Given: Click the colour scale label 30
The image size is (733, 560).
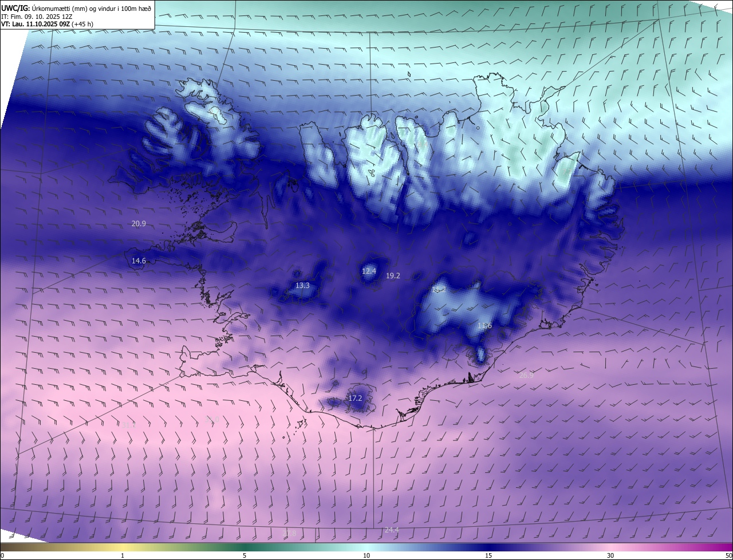Looking at the screenshot, I should click(610, 556).
